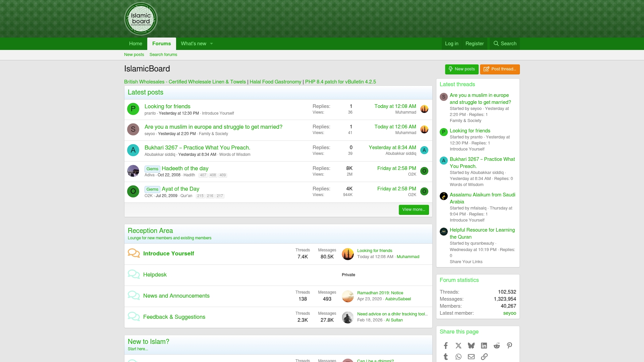Open latest member seyoo profile
Viewport: 644px width, 362px height.
click(x=509, y=313)
